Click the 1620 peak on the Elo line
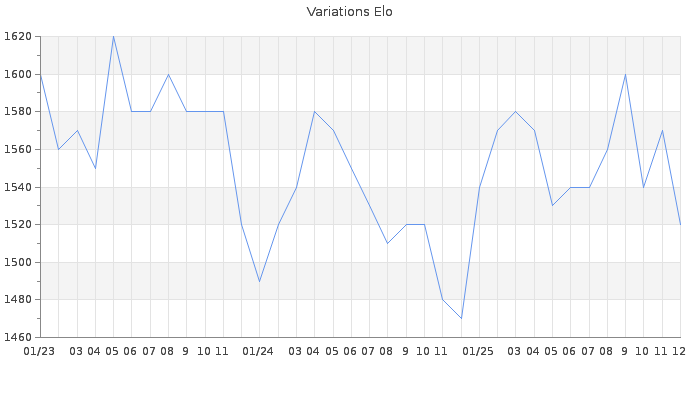The height and width of the screenshot is (400, 700). pyautogui.click(x=113, y=37)
